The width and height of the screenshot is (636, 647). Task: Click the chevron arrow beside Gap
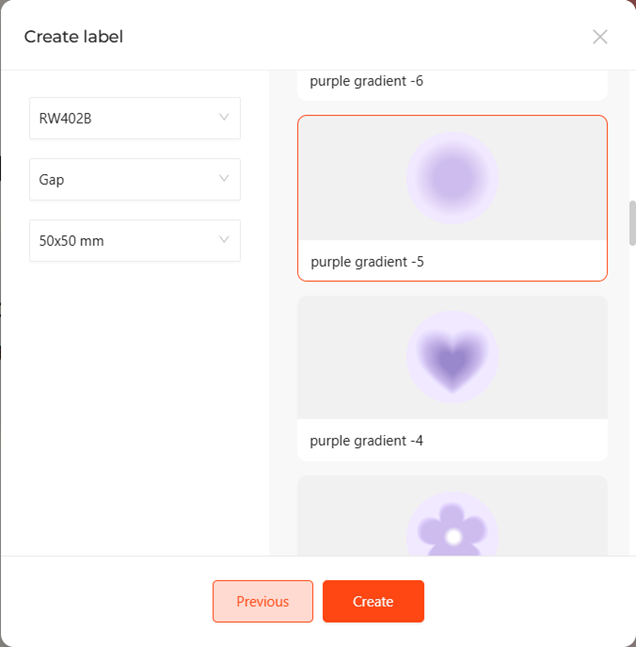click(224, 178)
